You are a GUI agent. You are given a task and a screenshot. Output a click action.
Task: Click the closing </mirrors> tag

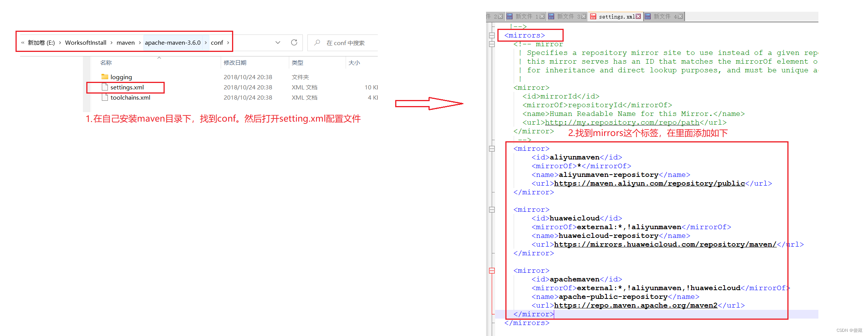click(x=527, y=323)
